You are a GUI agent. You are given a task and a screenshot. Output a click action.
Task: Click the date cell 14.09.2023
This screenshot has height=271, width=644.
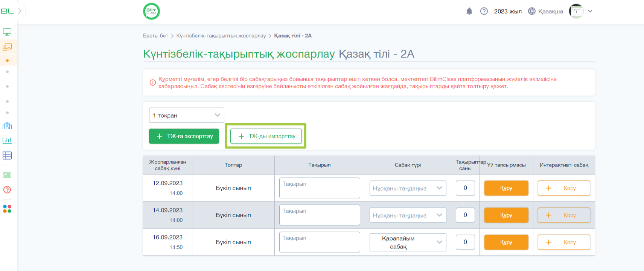coord(167,215)
